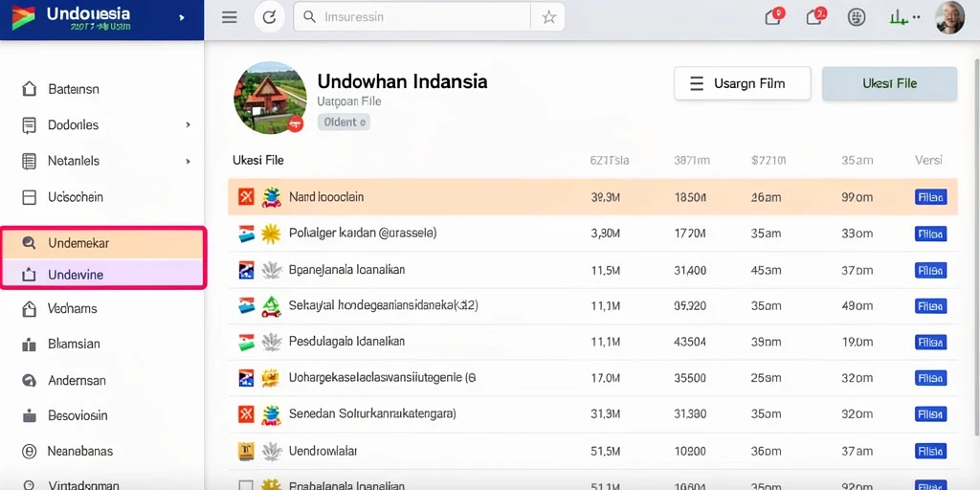Screen dimensions: 980x490
Task: Click the Blamsian sidebar icon
Action: 29,345
